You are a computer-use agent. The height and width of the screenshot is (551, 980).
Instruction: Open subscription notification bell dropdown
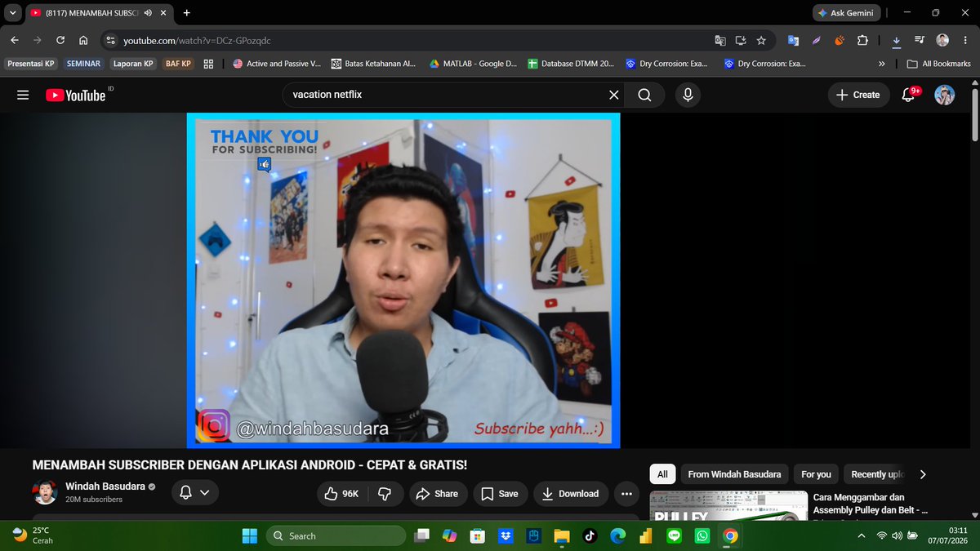(x=194, y=492)
